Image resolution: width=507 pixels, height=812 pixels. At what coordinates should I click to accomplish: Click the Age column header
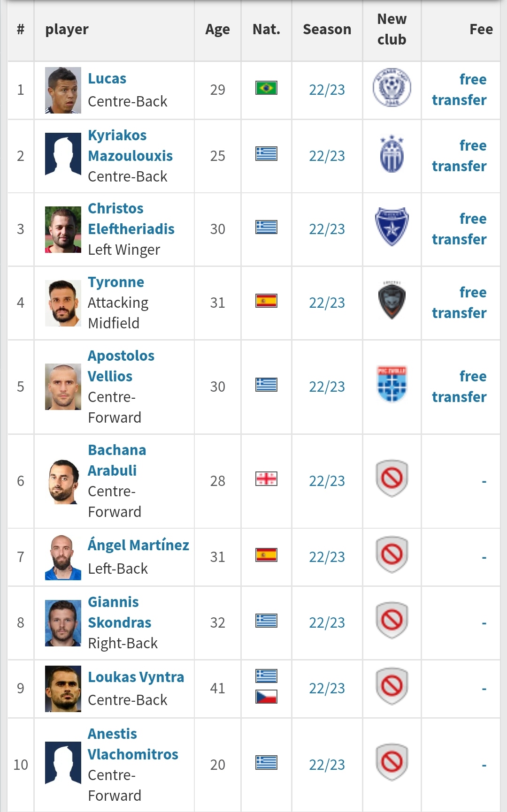(217, 30)
